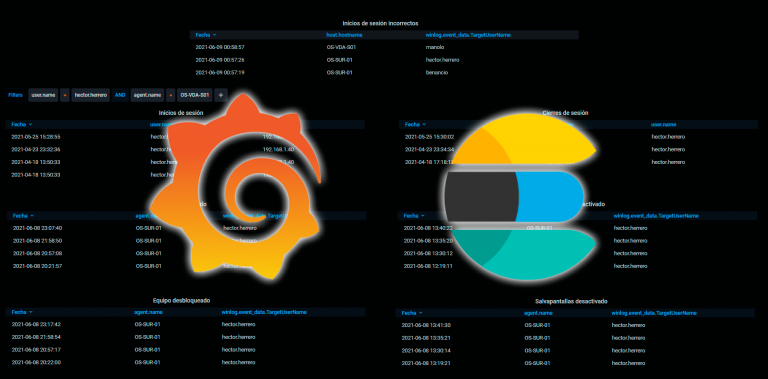Change the operator after agent.name filter
The height and width of the screenshot is (379, 768).
pos(170,95)
